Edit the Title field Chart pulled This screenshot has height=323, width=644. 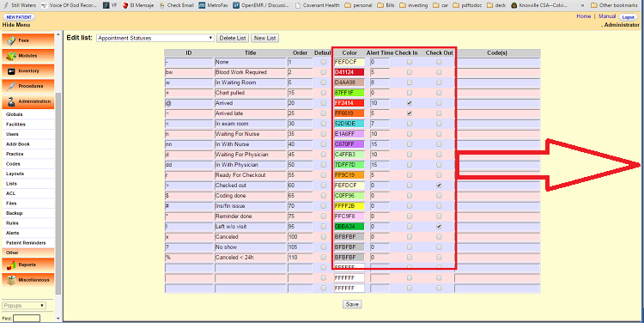(250, 93)
